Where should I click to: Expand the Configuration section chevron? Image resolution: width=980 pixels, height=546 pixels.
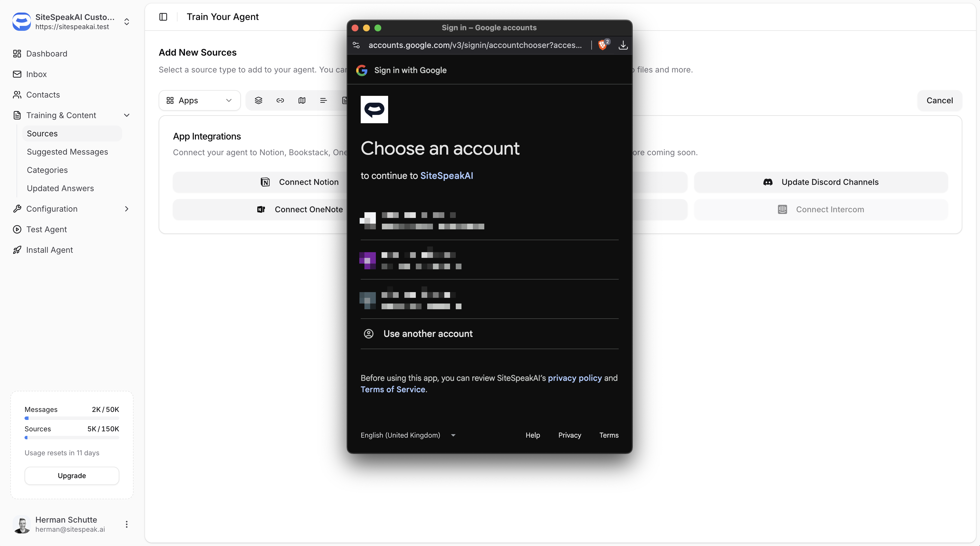click(x=127, y=209)
